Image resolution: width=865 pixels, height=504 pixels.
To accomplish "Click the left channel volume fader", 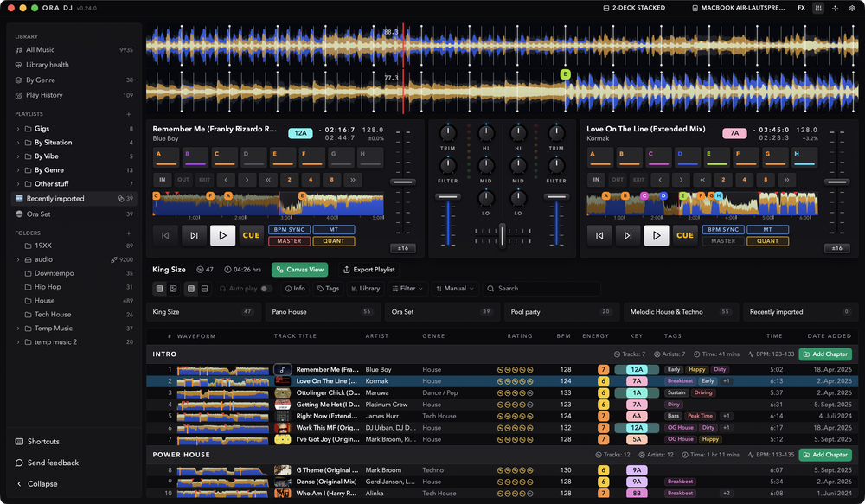I will [447, 196].
